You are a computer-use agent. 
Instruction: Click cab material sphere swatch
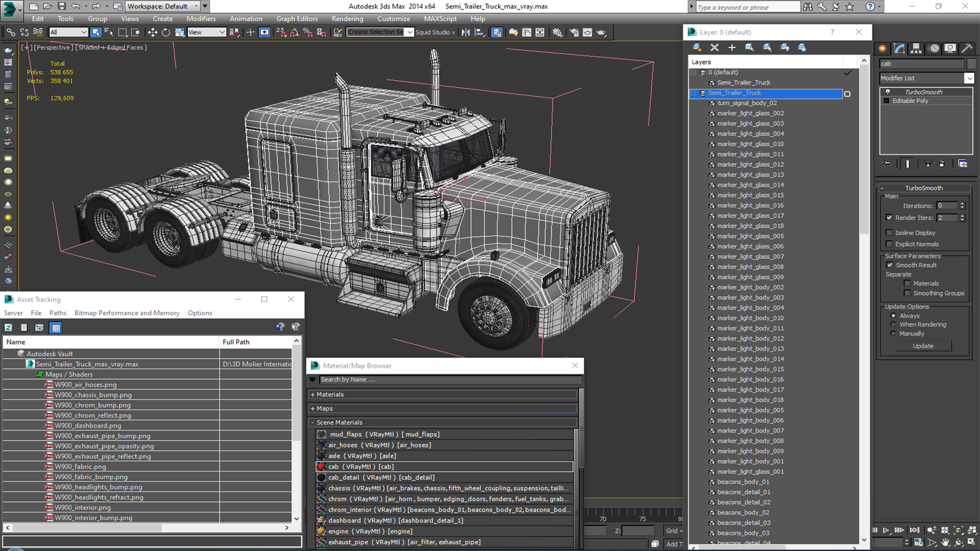point(321,467)
